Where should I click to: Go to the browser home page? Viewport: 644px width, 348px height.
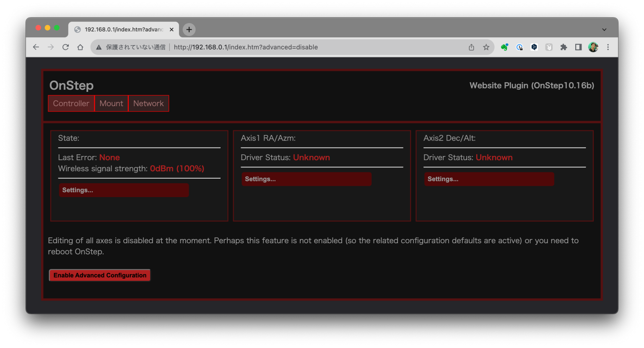[80, 47]
